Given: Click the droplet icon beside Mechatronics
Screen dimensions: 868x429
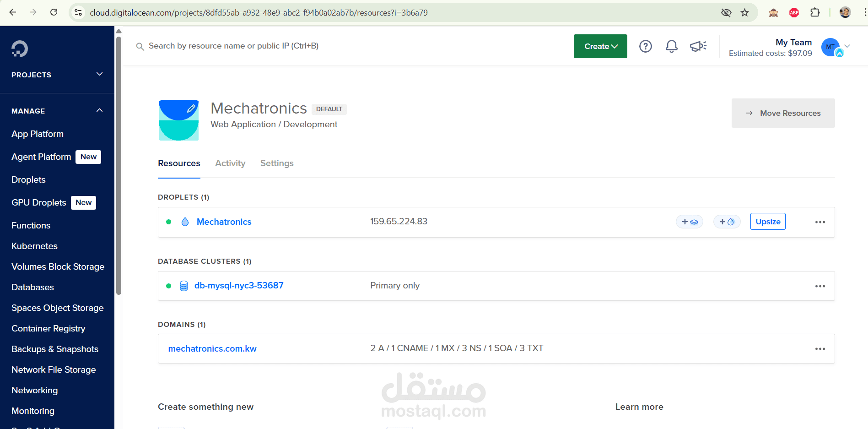Looking at the screenshot, I should coord(185,222).
